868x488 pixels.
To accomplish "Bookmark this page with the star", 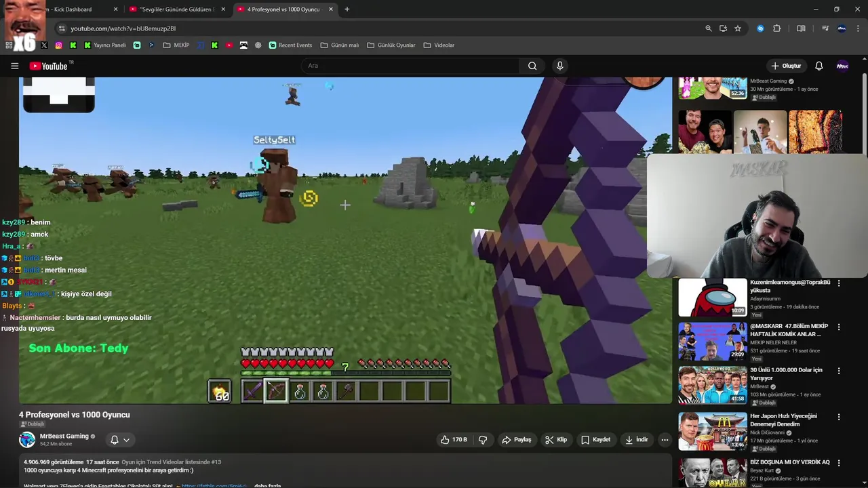I will click(x=738, y=28).
